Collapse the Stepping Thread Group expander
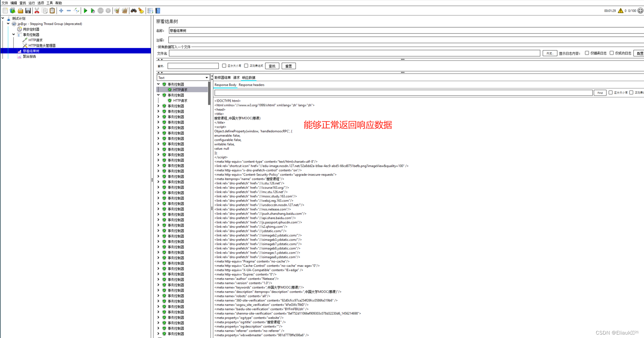 coord(8,24)
